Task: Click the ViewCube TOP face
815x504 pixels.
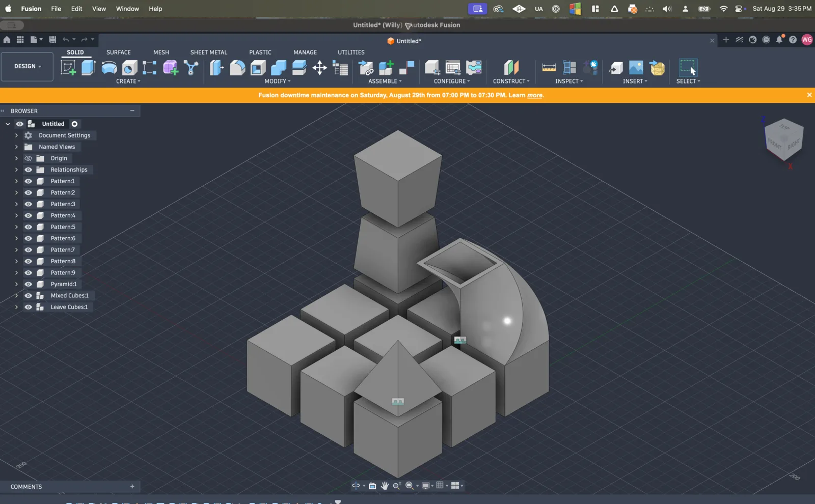Action: pyautogui.click(x=785, y=127)
